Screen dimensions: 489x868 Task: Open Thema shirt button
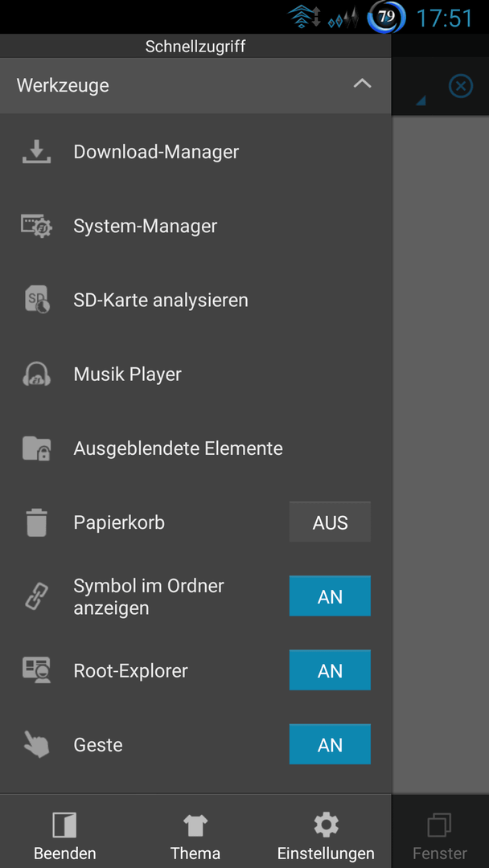(x=195, y=835)
